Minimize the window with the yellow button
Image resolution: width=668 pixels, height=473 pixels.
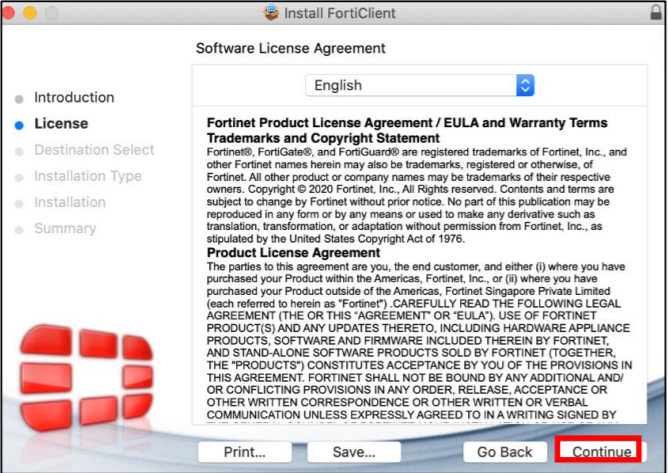(x=30, y=14)
